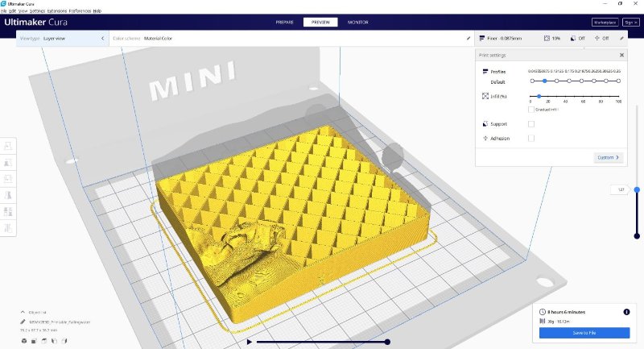Click the bottom handle of layer slider
The height and width of the screenshot is (349, 644).
point(637,236)
